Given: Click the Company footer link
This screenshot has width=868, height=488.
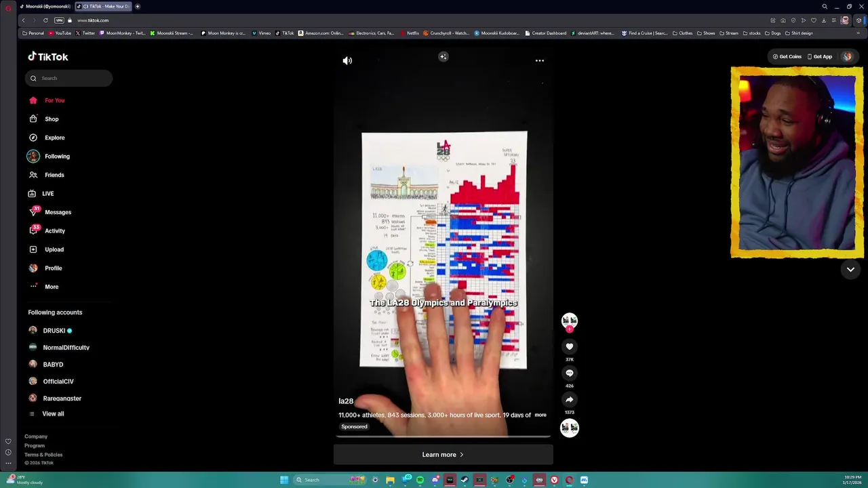Looking at the screenshot, I should coord(36,436).
